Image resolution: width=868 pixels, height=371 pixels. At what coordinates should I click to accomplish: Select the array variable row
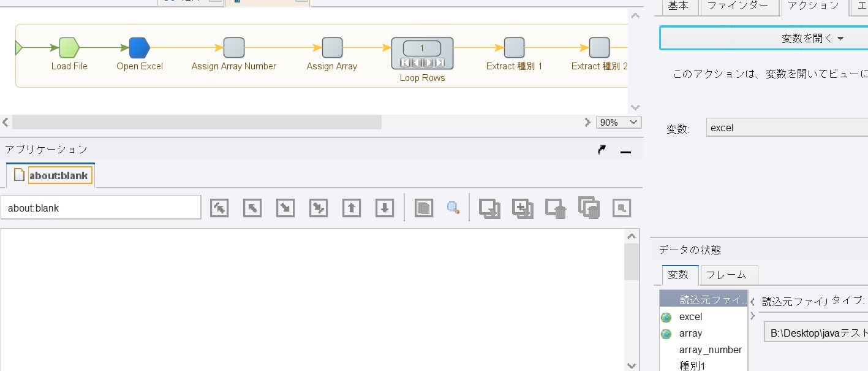704,334
